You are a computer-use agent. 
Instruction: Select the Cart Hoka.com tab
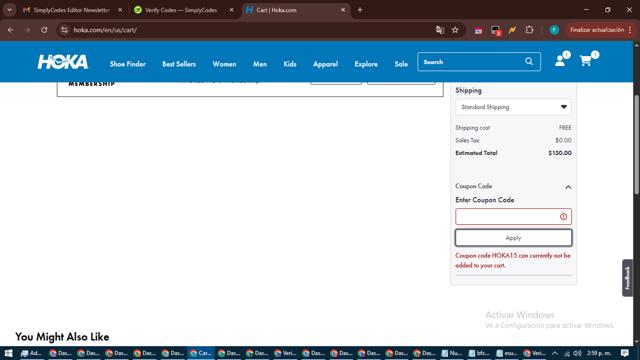click(295, 10)
